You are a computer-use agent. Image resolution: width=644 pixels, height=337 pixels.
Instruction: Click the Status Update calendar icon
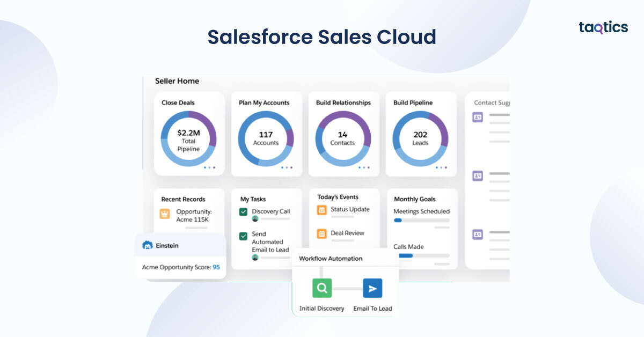tap(322, 210)
